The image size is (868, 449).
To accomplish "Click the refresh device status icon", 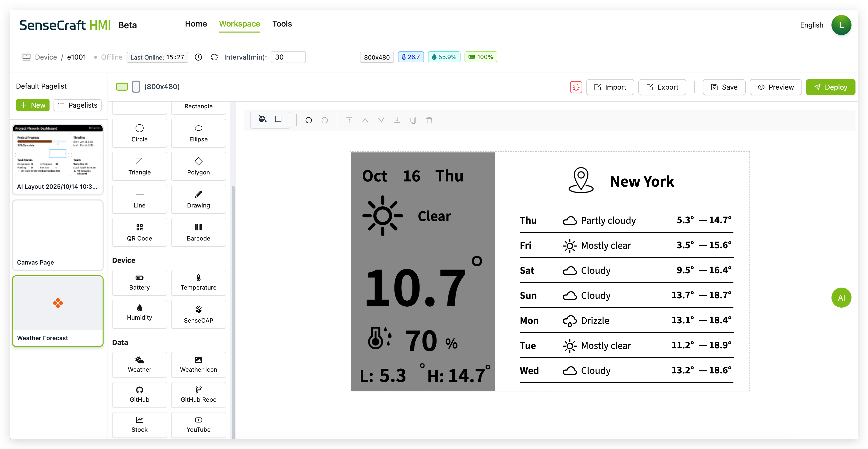I will pos(214,57).
